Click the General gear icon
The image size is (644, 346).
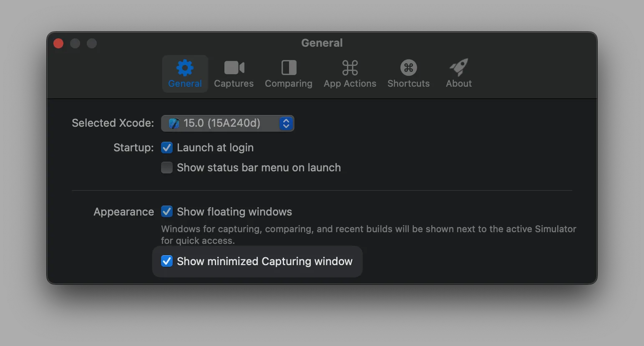tap(185, 68)
